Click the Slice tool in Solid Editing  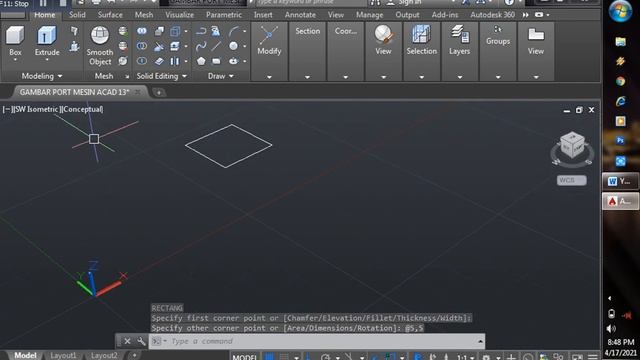(159, 47)
